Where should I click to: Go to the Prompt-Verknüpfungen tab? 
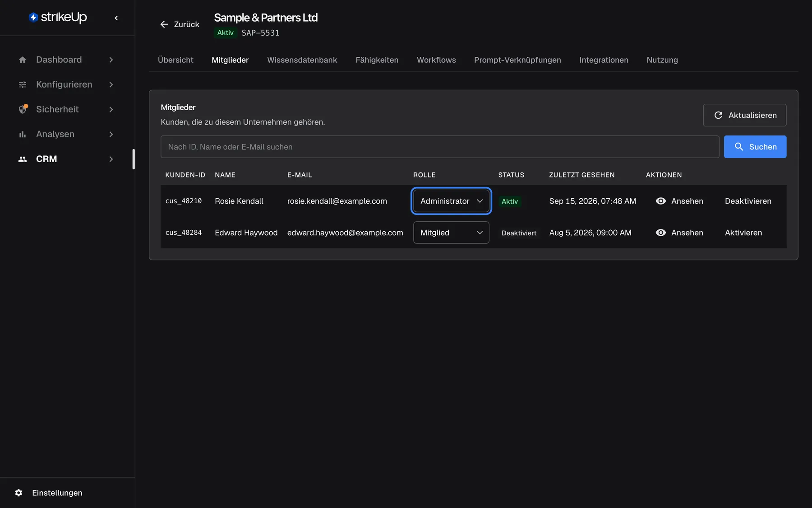(517, 60)
